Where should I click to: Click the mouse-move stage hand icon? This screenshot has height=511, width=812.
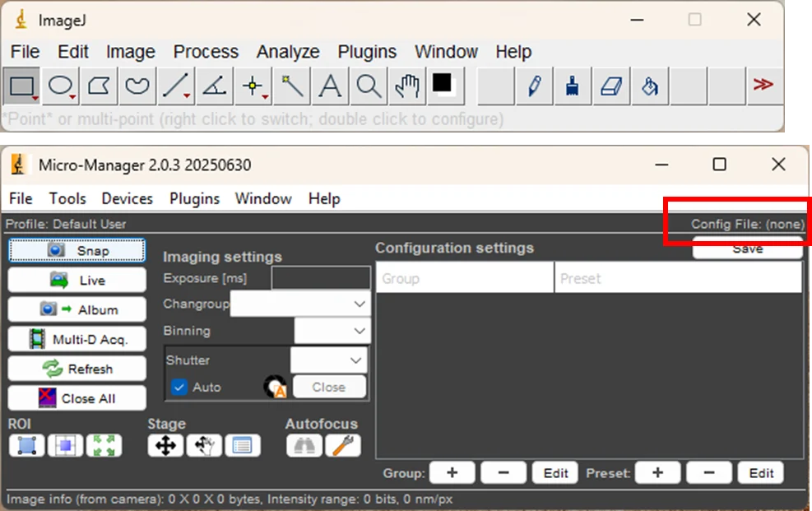point(204,445)
